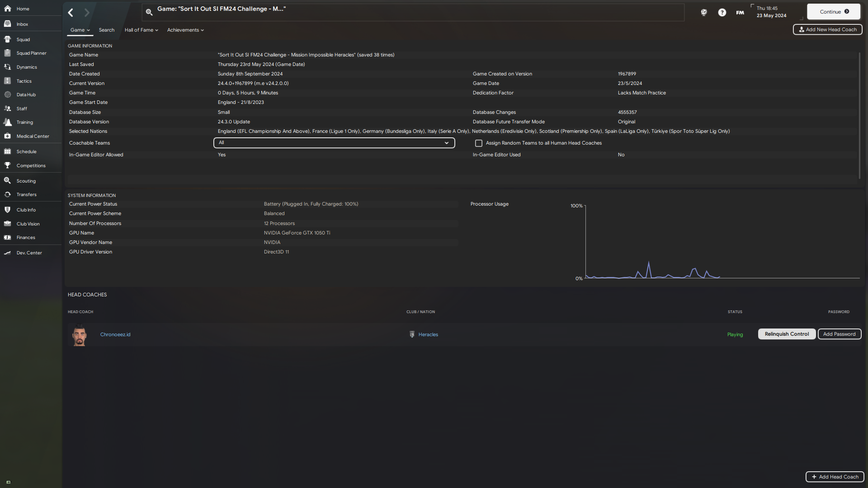The image size is (868, 488).
Task: Switch to the Search tab
Action: point(107,30)
